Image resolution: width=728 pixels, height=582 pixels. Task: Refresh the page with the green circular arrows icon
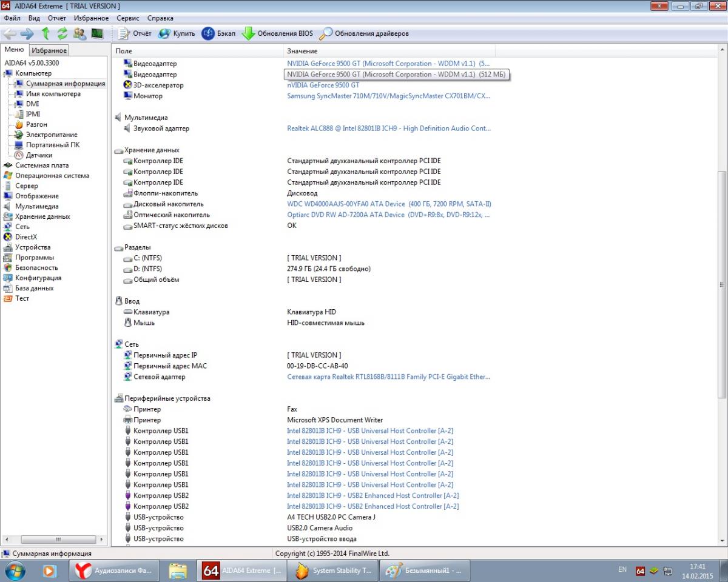pos(62,33)
